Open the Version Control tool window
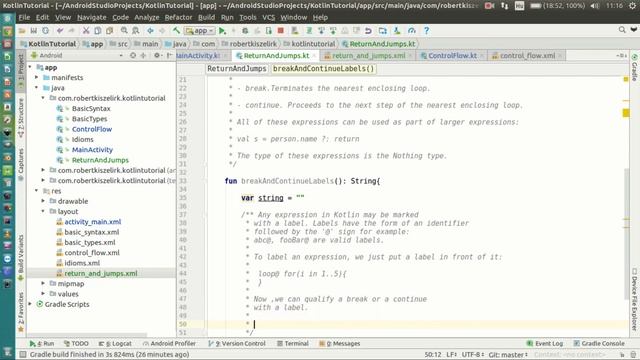 click(x=237, y=344)
